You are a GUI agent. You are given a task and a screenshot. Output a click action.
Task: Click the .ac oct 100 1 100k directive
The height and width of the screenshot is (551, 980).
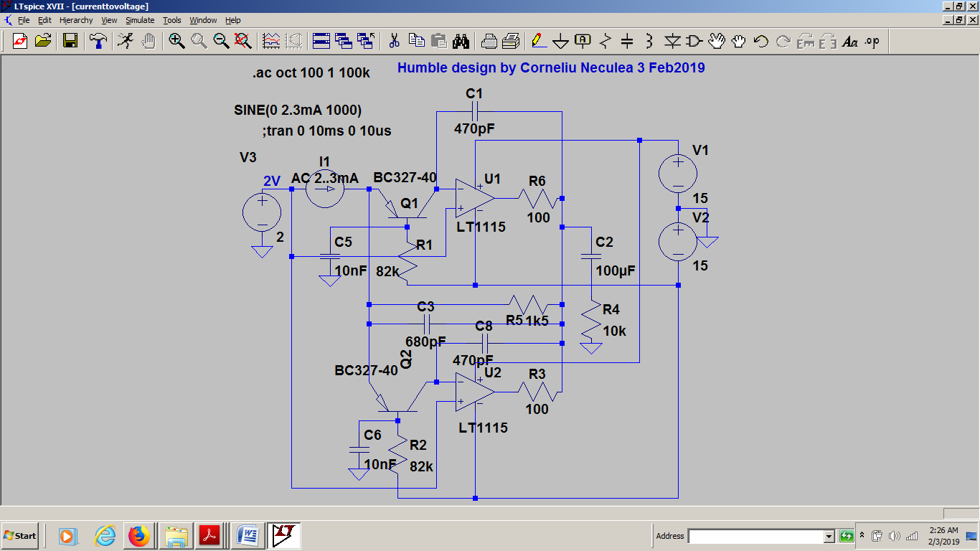(x=311, y=73)
